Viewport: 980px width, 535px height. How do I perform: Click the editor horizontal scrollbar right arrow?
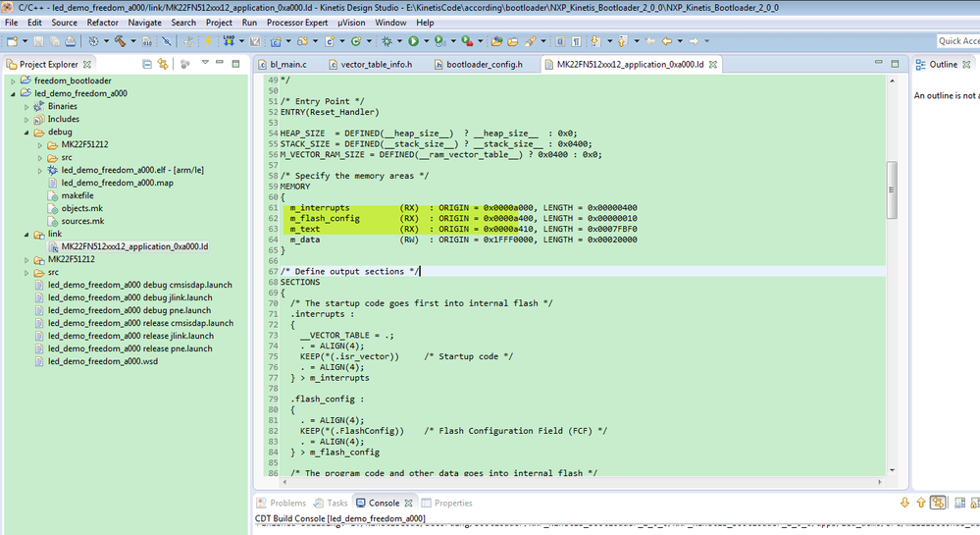(879, 482)
